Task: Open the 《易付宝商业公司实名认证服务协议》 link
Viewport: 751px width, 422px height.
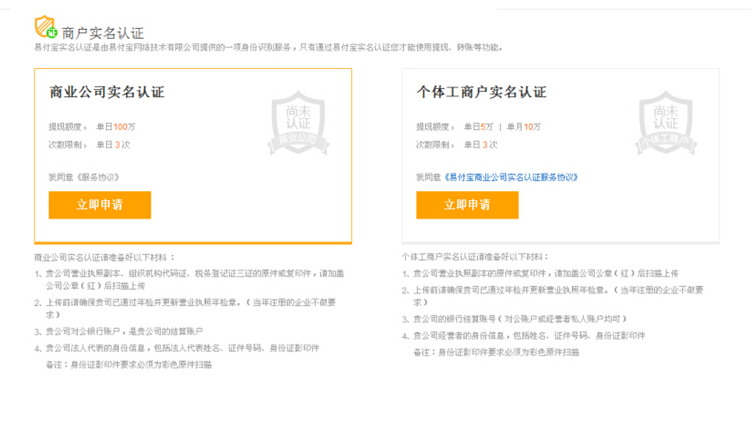Action: [x=511, y=177]
